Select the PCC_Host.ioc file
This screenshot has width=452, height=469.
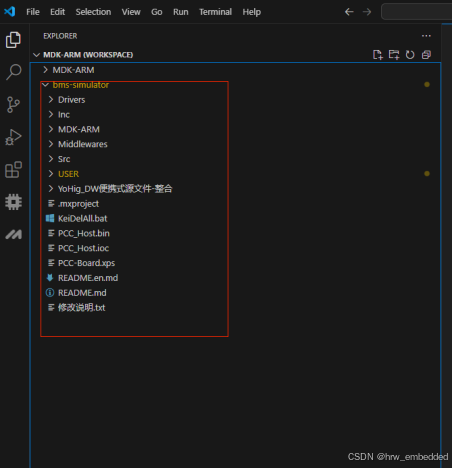83,248
